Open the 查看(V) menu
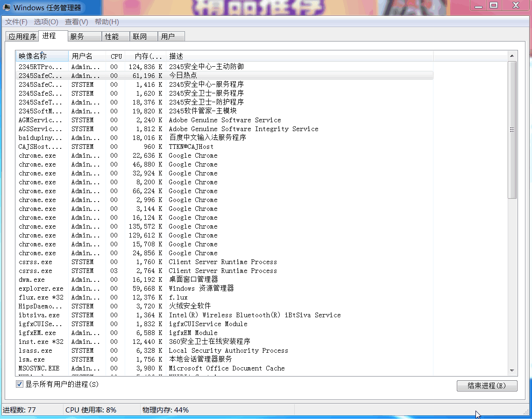The height and width of the screenshot is (419, 532). [x=76, y=22]
